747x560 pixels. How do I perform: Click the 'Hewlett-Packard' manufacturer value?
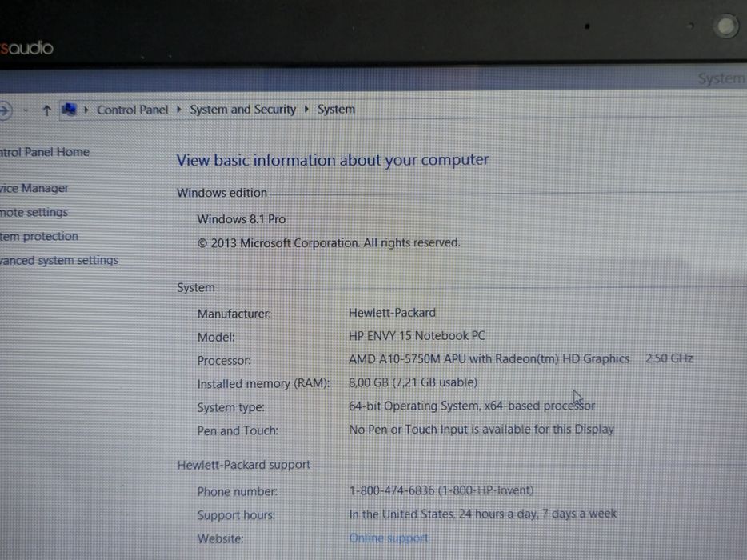392,313
